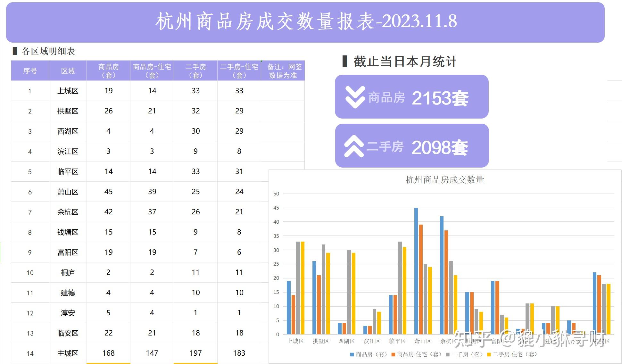Click 商品房 value 42 in the 余杭区 row
This screenshot has width=622, height=364.
[109, 212]
